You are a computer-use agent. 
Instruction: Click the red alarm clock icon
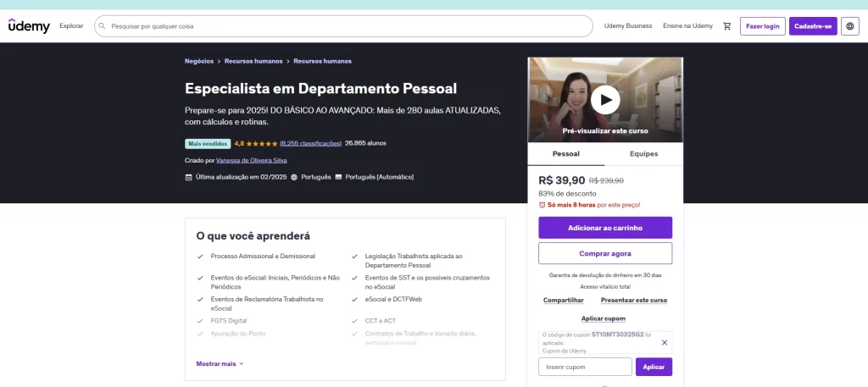pos(542,205)
